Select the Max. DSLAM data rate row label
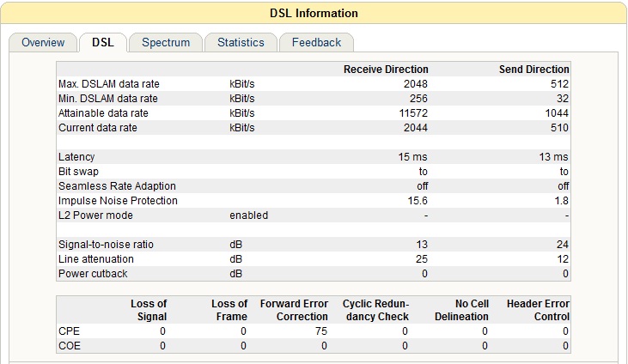This screenshot has width=628, height=364. pos(109,84)
